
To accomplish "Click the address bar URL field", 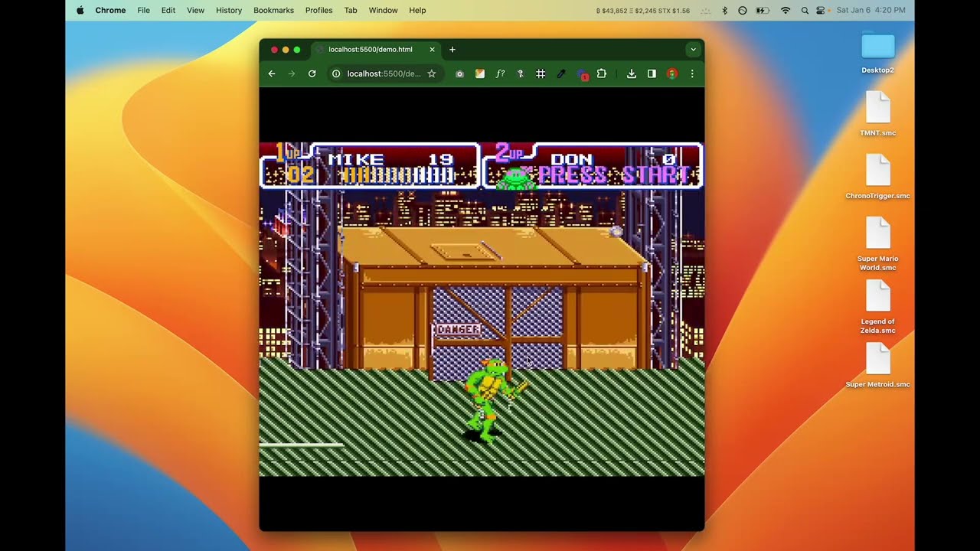I will 384,73.
